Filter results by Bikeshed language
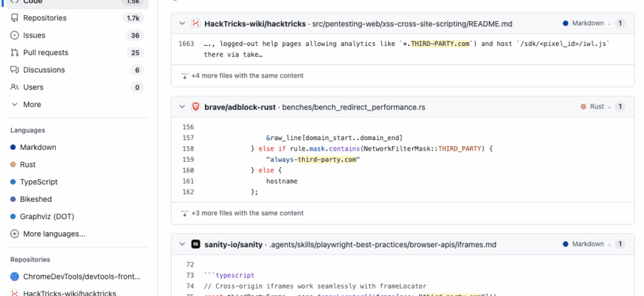Screen dimensions: 644x296 [78, 199]
